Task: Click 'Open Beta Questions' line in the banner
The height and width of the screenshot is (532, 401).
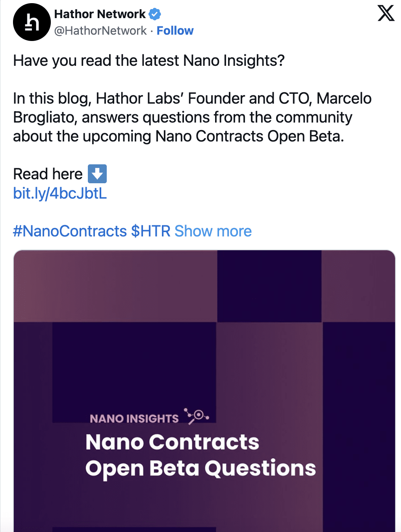Action: point(200,469)
